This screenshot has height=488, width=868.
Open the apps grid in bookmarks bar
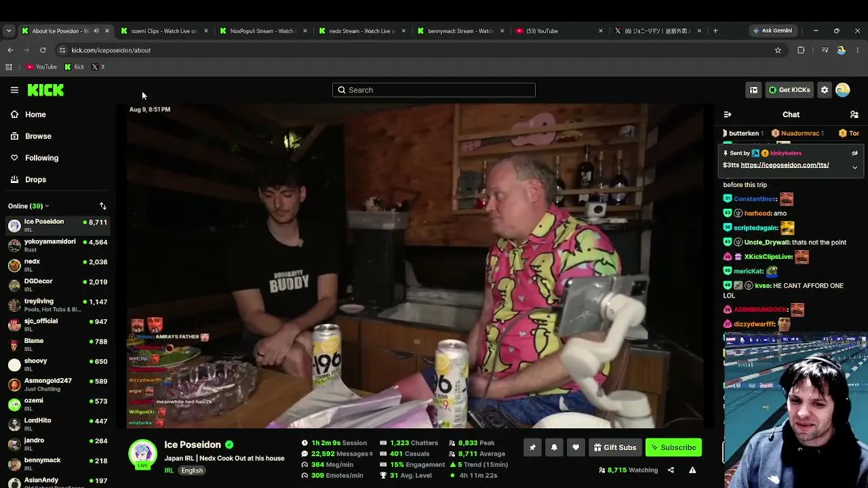[9, 67]
